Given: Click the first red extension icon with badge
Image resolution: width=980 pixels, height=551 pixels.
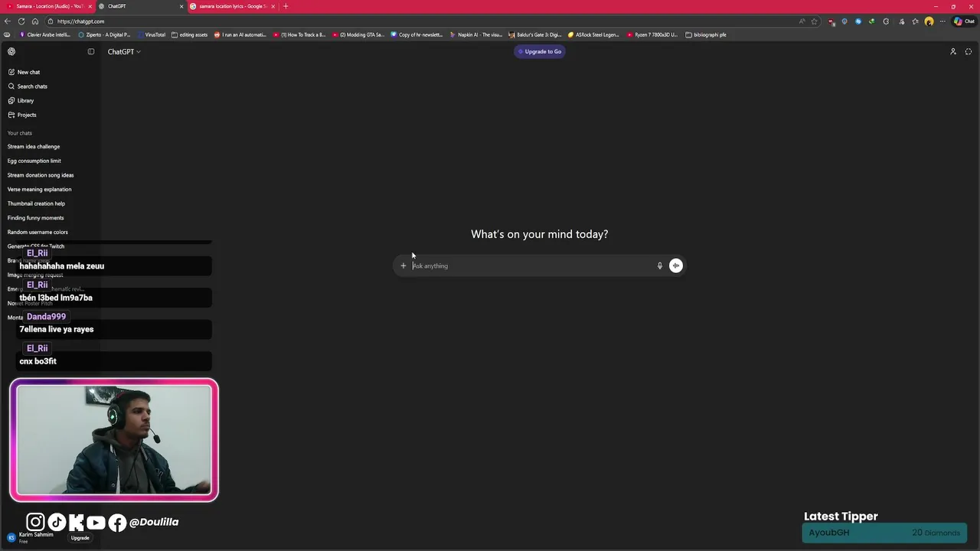Looking at the screenshot, I should (x=831, y=21).
